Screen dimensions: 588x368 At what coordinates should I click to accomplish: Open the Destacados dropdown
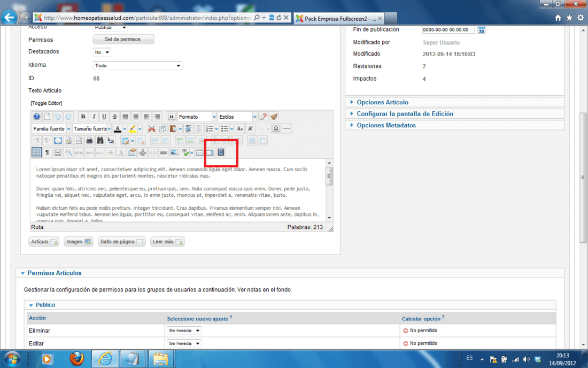[x=102, y=52]
